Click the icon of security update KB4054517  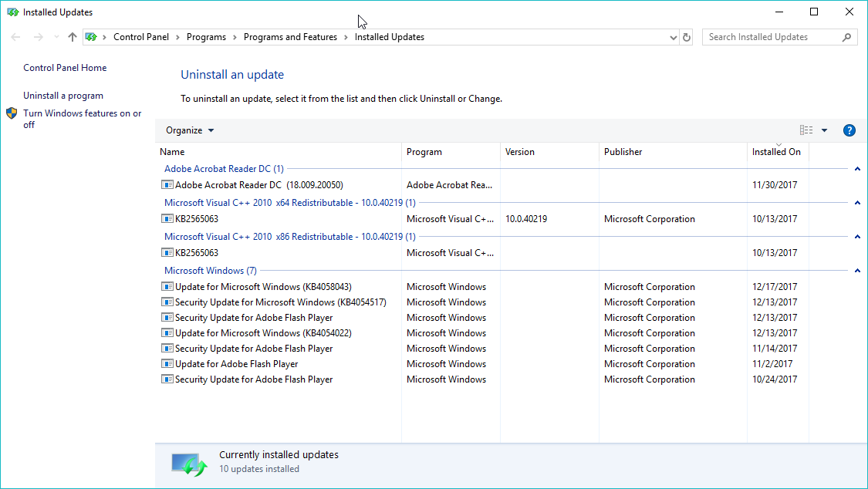click(x=167, y=302)
